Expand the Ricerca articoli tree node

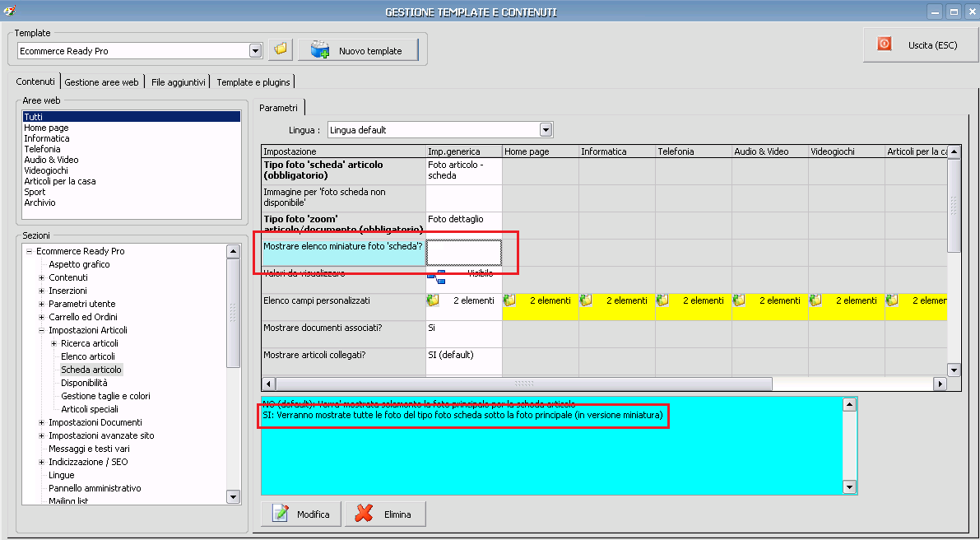53,343
